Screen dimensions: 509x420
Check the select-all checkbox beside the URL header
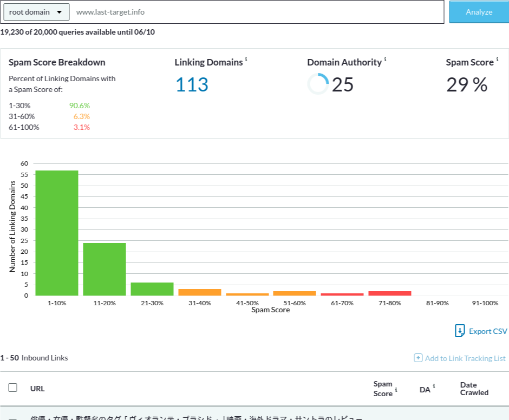13,388
